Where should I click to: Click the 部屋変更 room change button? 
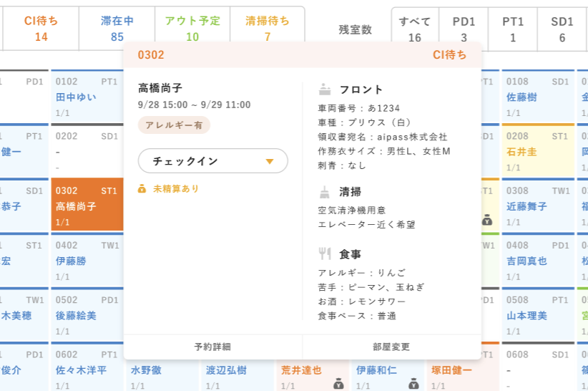click(391, 347)
